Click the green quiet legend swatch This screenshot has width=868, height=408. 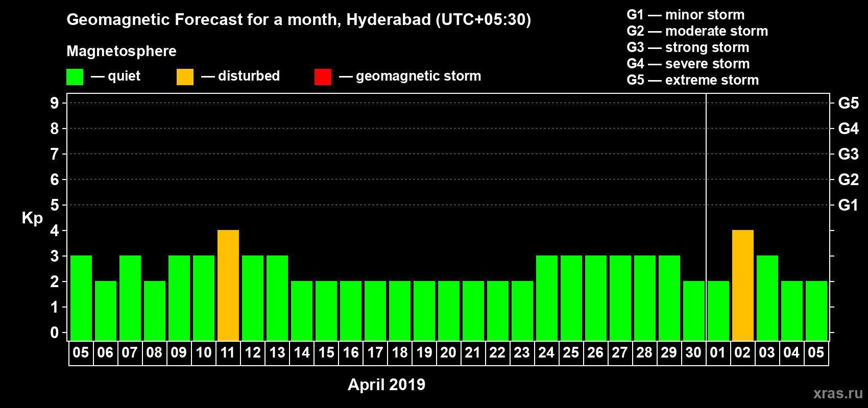pos(75,77)
